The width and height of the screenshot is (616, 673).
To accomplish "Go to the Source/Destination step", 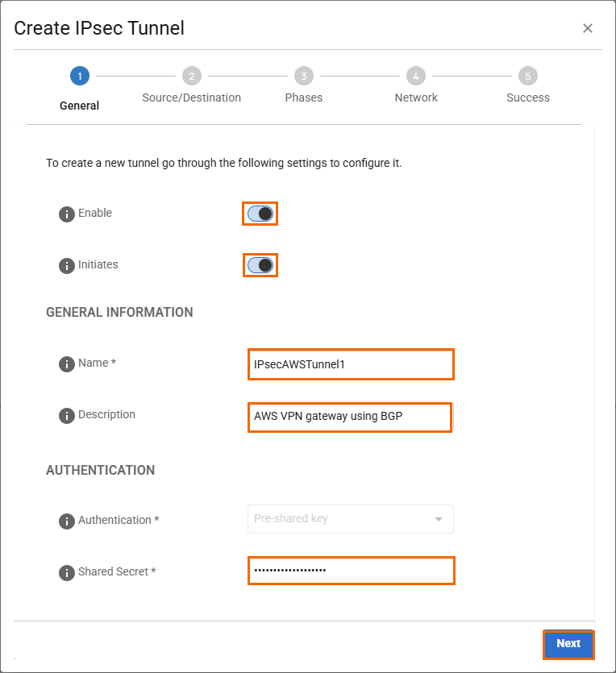I will coord(191,98).
